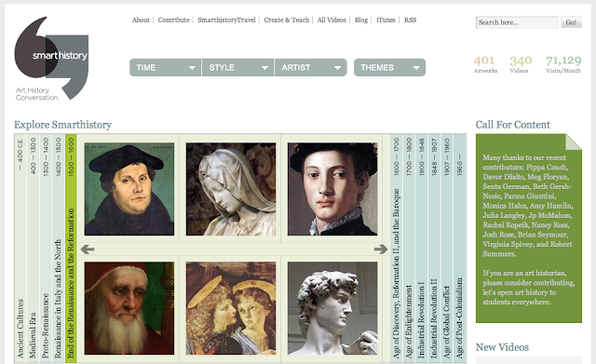The width and height of the screenshot is (596, 364).
Task: Expand the TIME dropdown menu
Action: (165, 68)
